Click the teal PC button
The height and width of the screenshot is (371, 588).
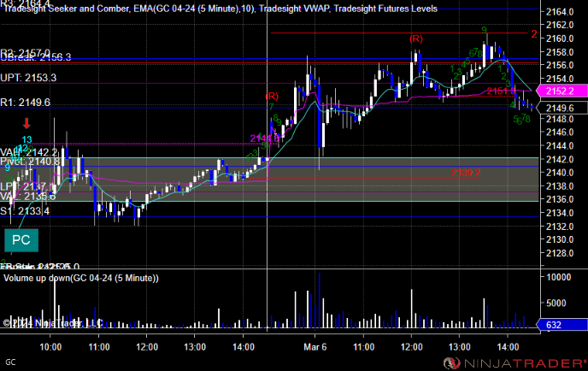click(x=21, y=240)
